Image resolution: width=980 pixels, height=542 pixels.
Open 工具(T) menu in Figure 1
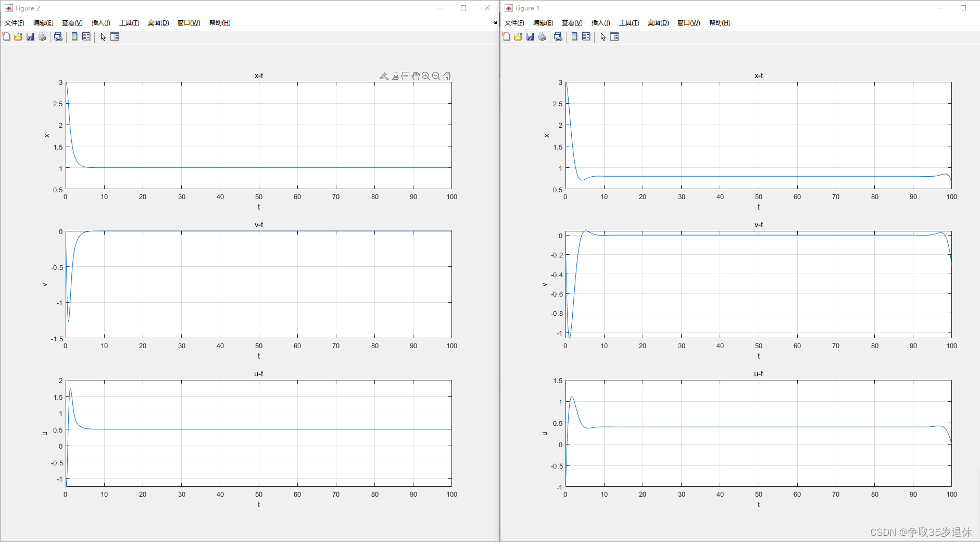[629, 23]
